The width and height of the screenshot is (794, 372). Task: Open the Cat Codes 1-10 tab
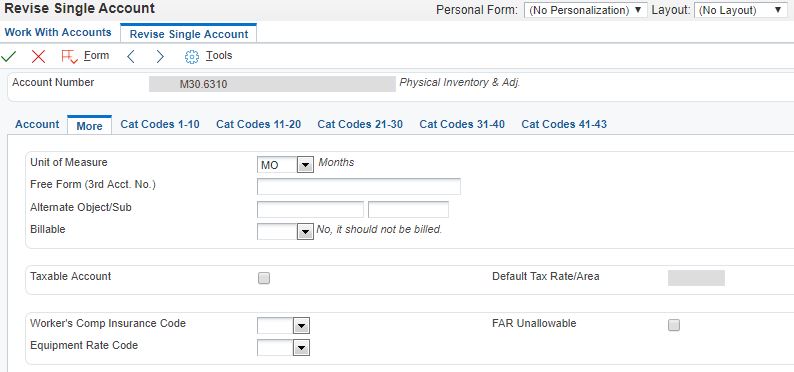(x=160, y=125)
